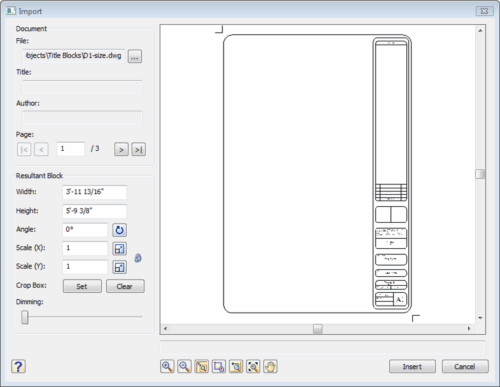
Task: Go to the first page button
Action: [24, 149]
